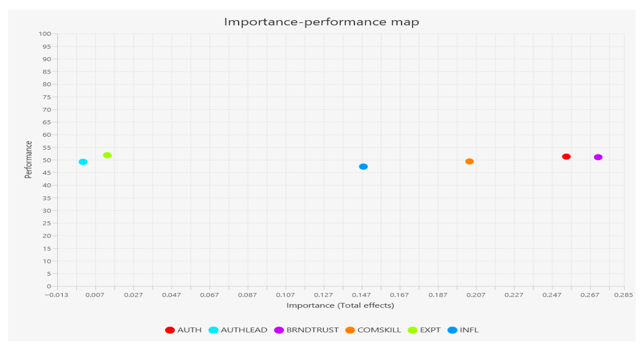Click the red AUTH data point
The image size is (644, 352).
(566, 157)
